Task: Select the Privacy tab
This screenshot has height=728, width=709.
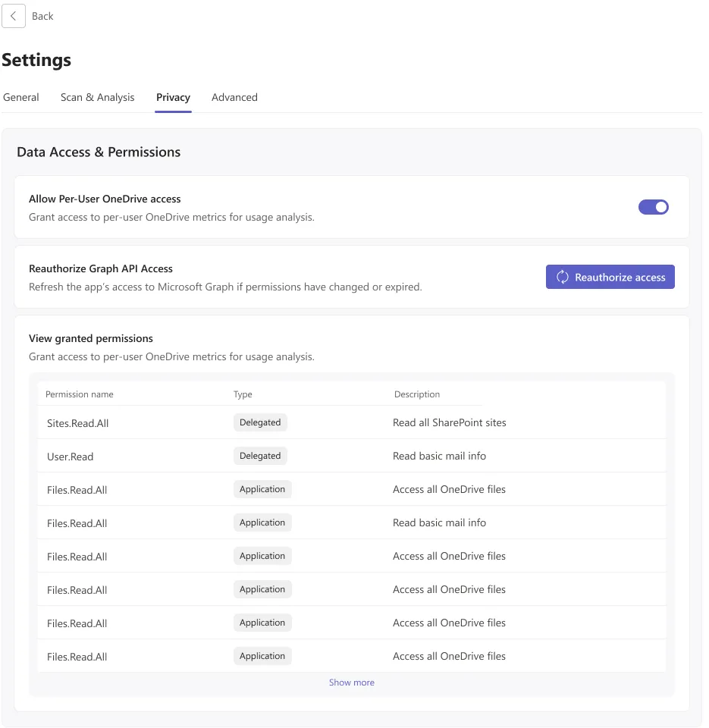Action: click(x=173, y=97)
